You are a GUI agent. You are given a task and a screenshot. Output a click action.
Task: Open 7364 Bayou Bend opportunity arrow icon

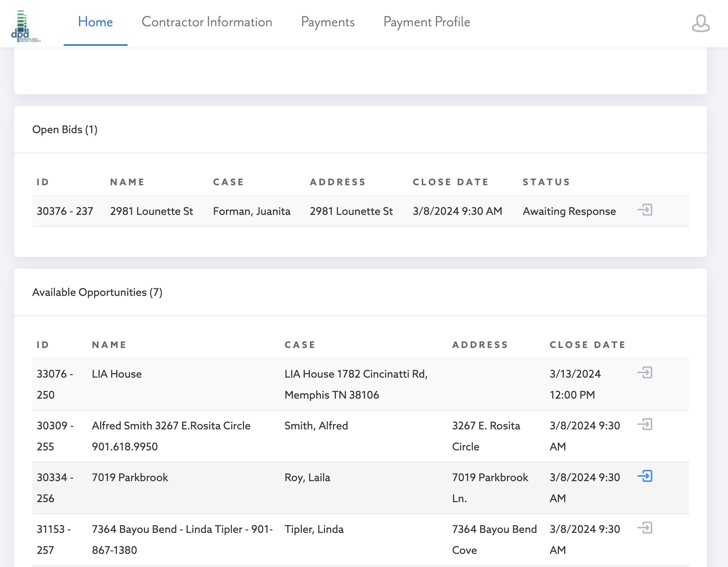645,528
